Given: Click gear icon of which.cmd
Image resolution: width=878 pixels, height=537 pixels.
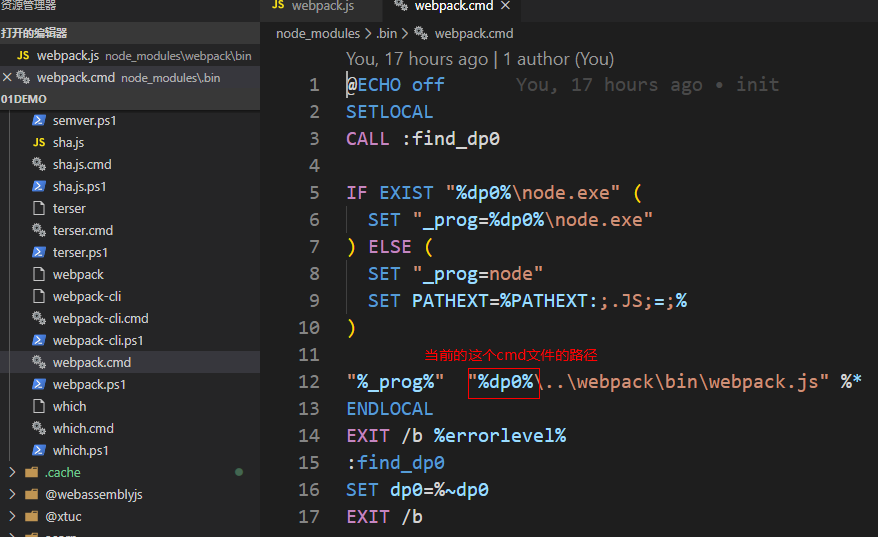Looking at the screenshot, I should (x=39, y=428).
